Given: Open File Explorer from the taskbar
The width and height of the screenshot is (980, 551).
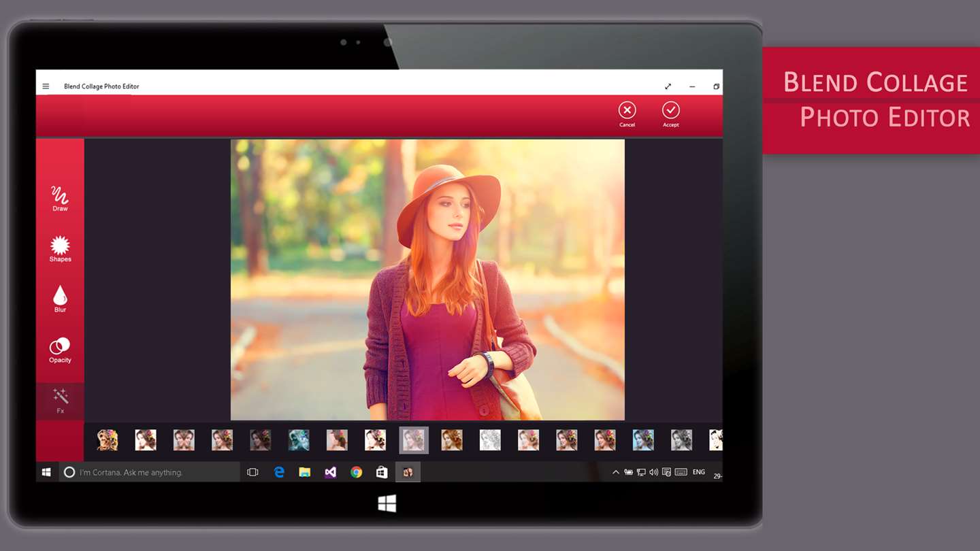Looking at the screenshot, I should 305,472.
